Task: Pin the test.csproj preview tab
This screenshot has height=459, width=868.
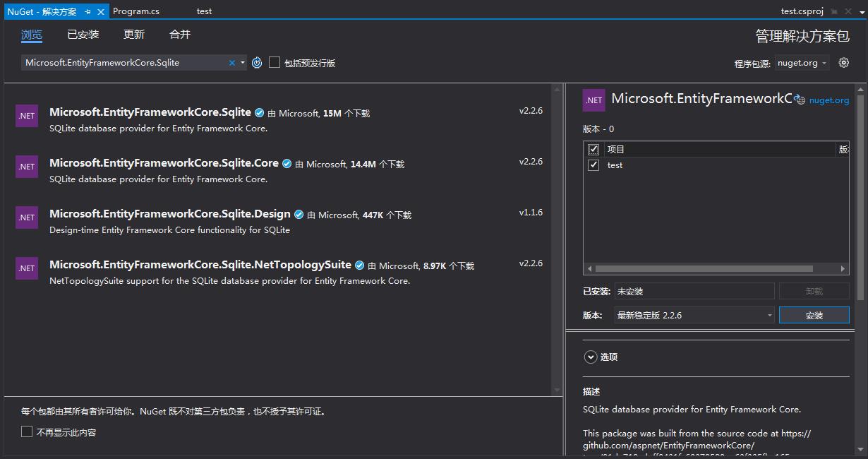Action: (x=834, y=11)
